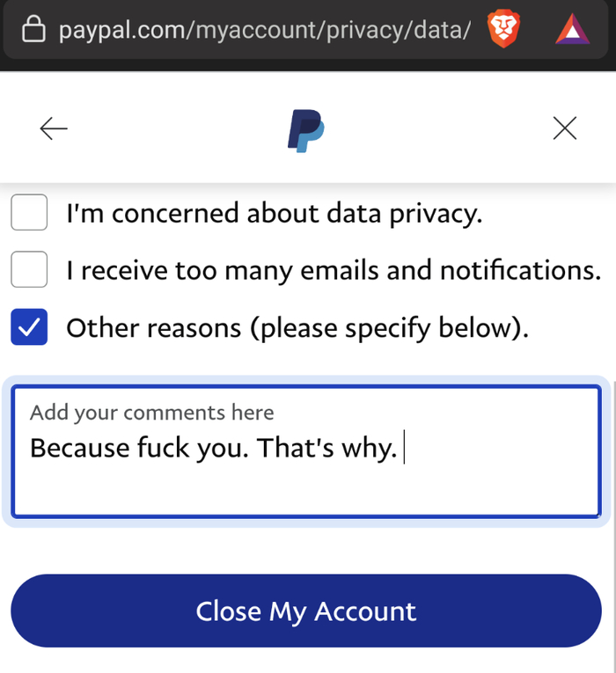Open the Brave Shields lion icon
Viewport: 616px width, 673px height.
504,32
